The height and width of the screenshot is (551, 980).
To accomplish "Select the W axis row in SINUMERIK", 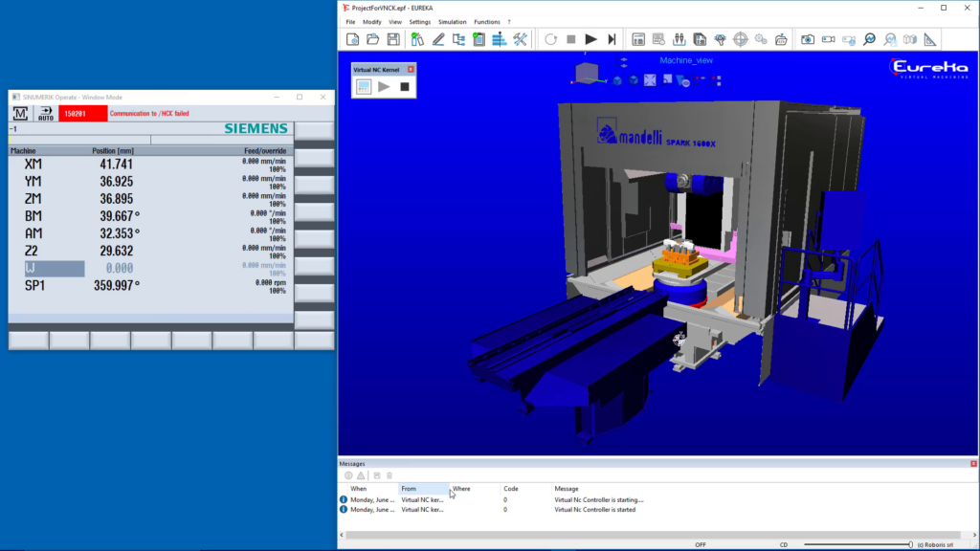I will 150,269.
